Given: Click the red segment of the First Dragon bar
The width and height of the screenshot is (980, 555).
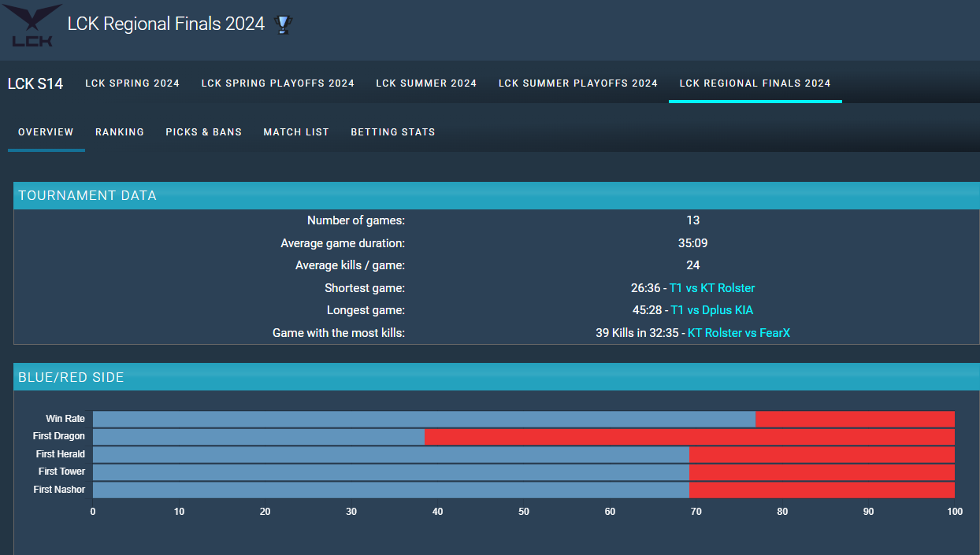Looking at the screenshot, I should (689, 436).
